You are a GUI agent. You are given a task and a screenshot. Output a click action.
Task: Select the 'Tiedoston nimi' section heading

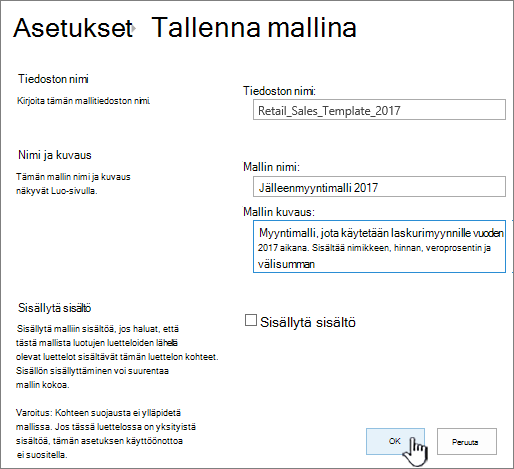(x=53, y=79)
